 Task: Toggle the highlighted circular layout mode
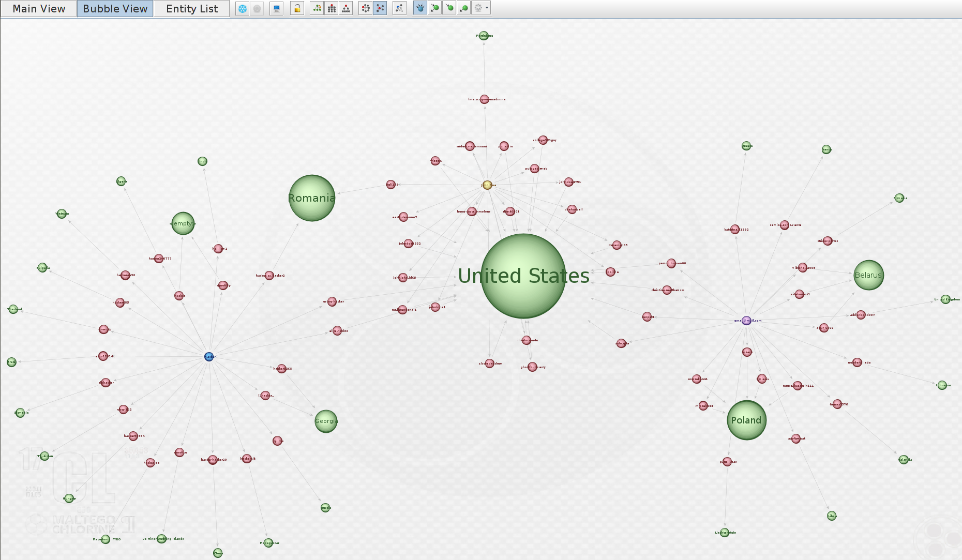point(380,8)
